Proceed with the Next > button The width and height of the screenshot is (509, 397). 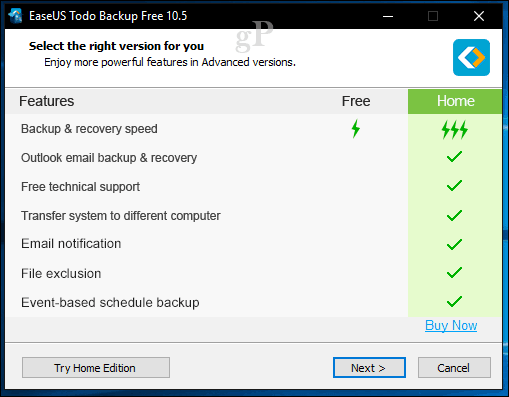tap(369, 368)
